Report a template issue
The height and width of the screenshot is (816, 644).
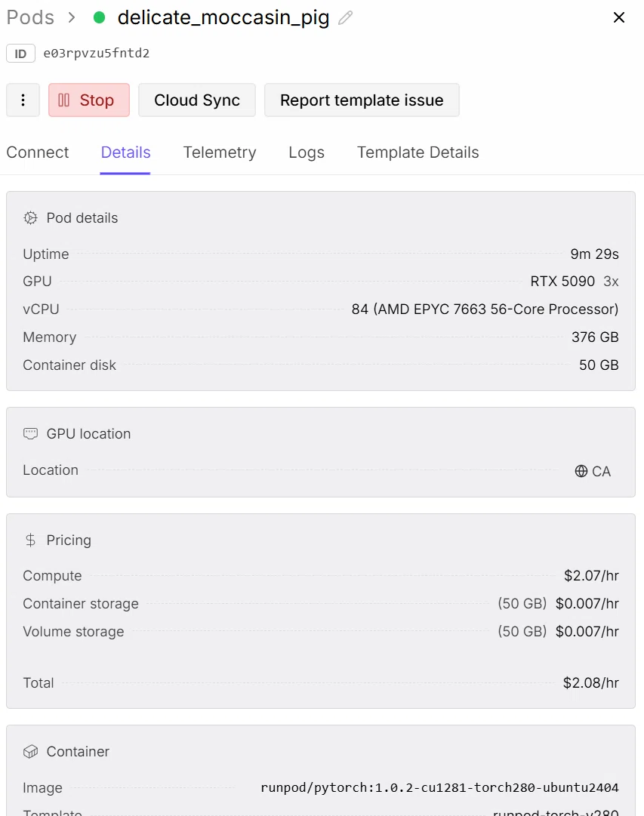coord(362,100)
